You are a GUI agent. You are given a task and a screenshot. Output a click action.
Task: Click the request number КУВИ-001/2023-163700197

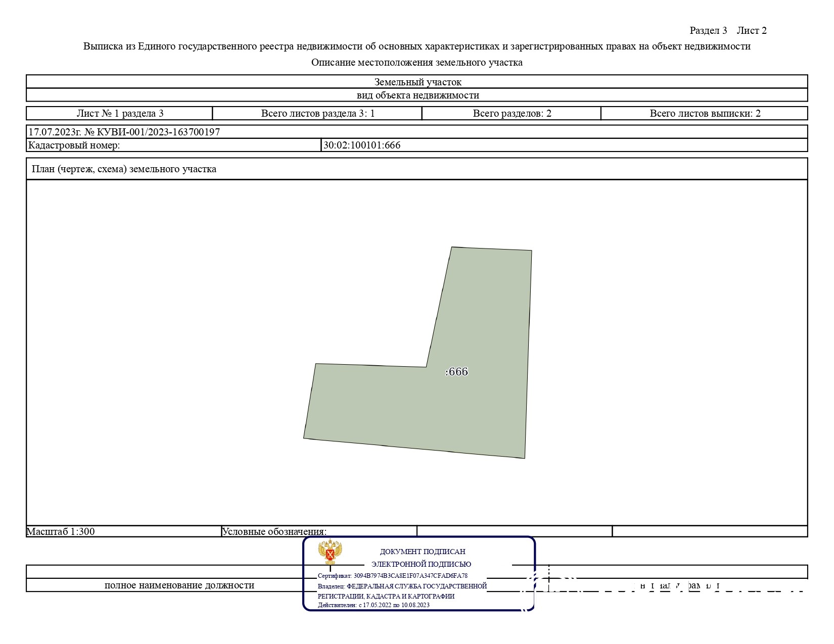pos(152,132)
